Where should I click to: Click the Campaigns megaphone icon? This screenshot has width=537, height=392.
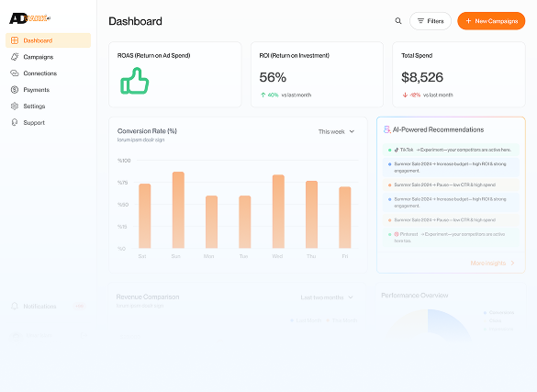click(x=15, y=57)
